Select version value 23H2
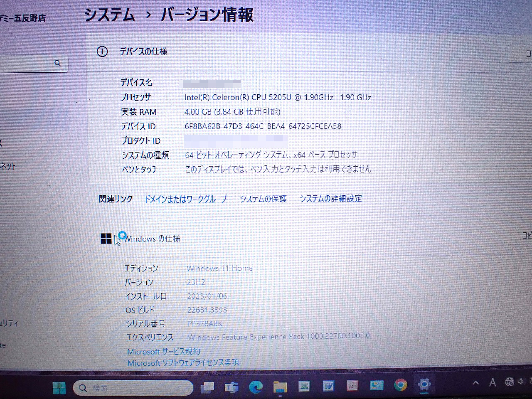532x399 pixels. point(196,282)
